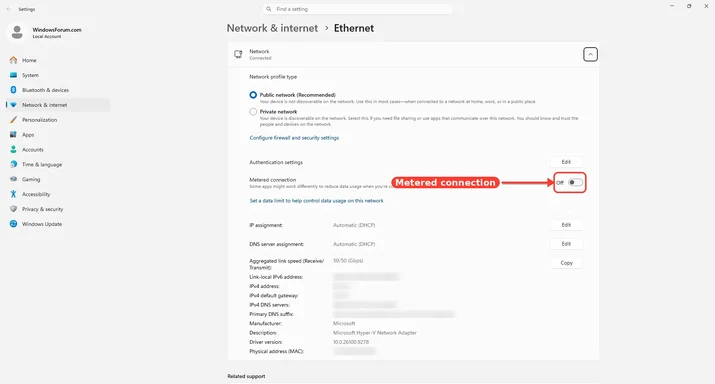The width and height of the screenshot is (715, 384).
Task: Click the Find a setting search box
Action: click(x=358, y=9)
